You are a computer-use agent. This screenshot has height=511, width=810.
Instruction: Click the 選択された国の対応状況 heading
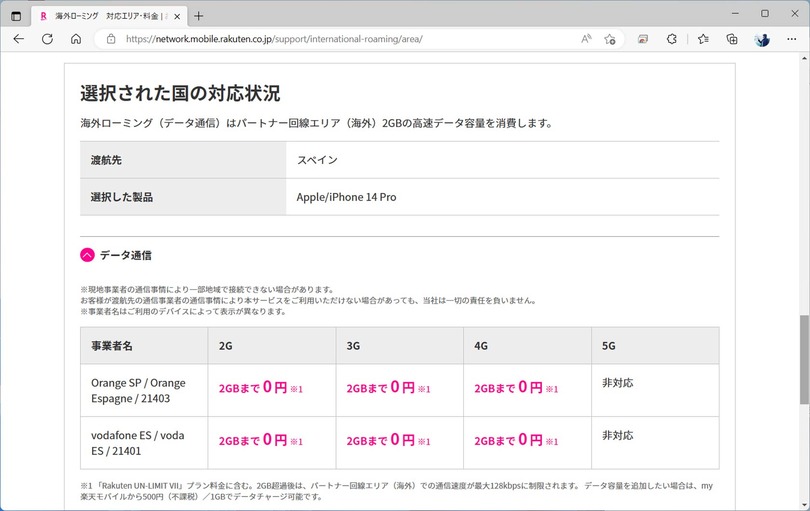click(x=180, y=94)
